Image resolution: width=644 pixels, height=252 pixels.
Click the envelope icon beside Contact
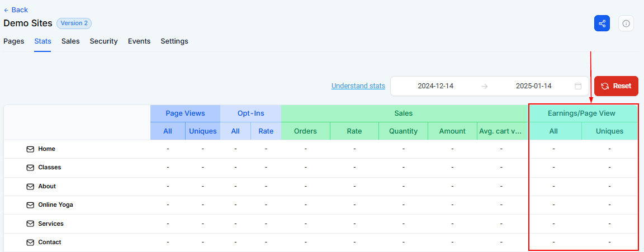pyautogui.click(x=30, y=242)
